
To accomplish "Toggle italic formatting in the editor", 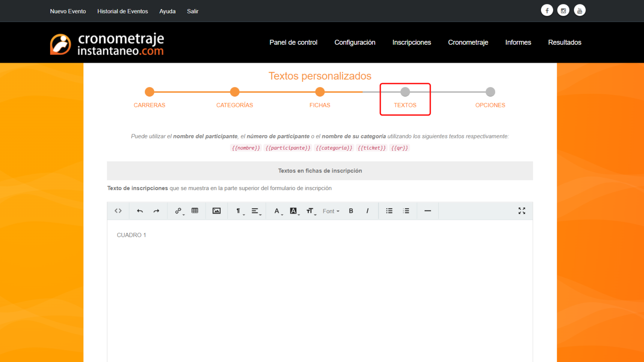I will pyautogui.click(x=368, y=211).
